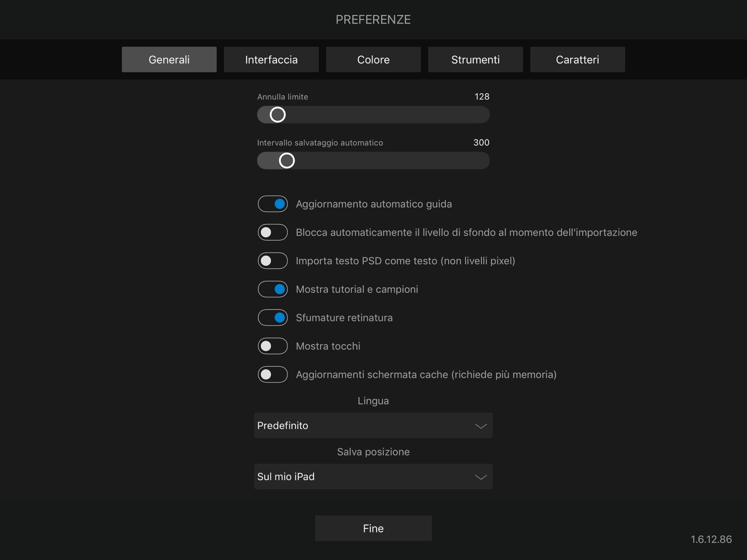Open the Interfaccia tab
Image resolution: width=747 pixels, height=560 pixels.
(271, 60)
